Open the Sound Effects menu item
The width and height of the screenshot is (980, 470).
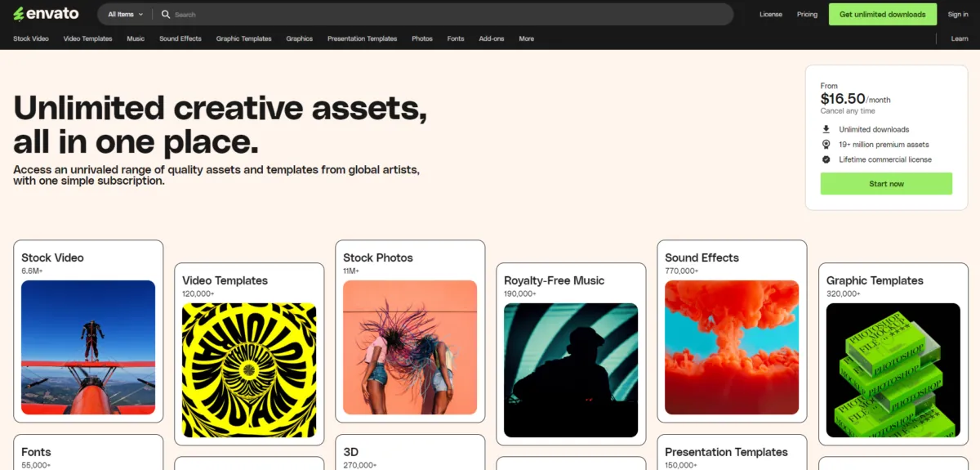[180, 38]
